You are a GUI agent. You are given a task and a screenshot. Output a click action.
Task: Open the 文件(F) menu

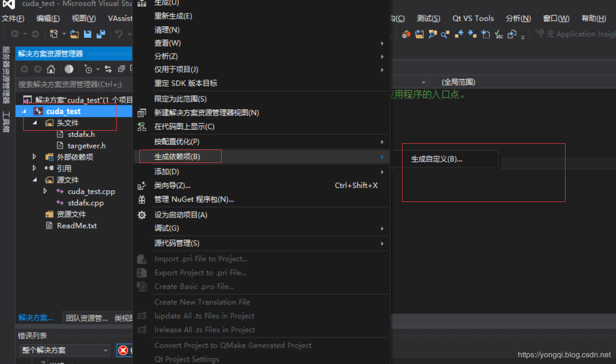coord(13,18)
